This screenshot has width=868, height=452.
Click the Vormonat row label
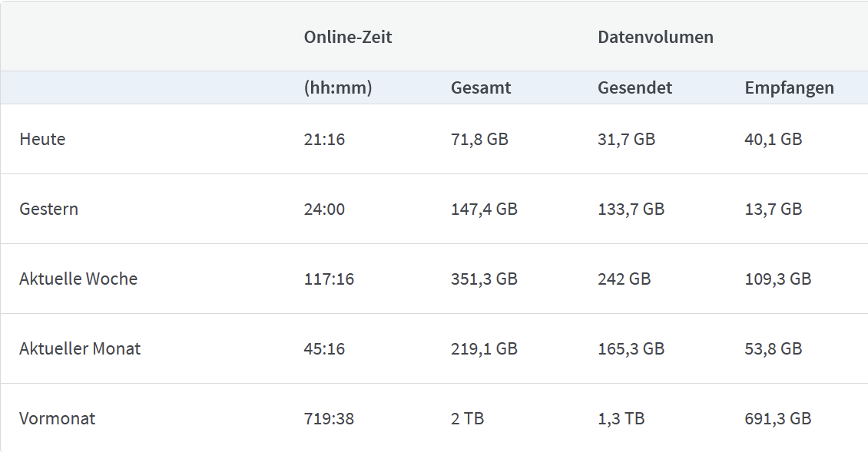(58, 418)
